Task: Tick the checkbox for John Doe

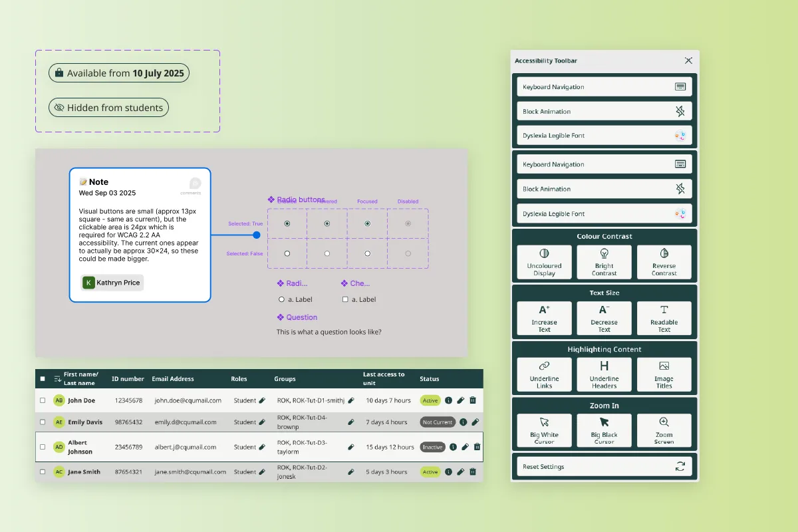Action: tap(43, 400)
